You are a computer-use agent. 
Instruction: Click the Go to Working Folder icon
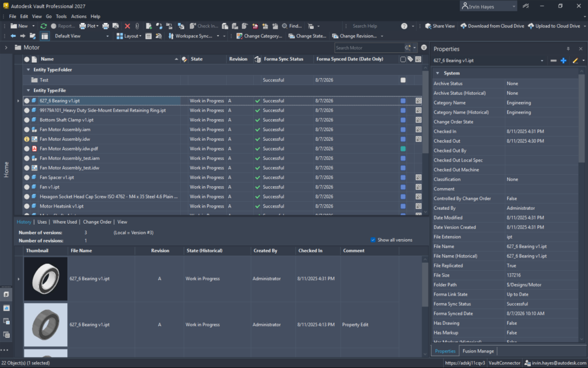33,36
